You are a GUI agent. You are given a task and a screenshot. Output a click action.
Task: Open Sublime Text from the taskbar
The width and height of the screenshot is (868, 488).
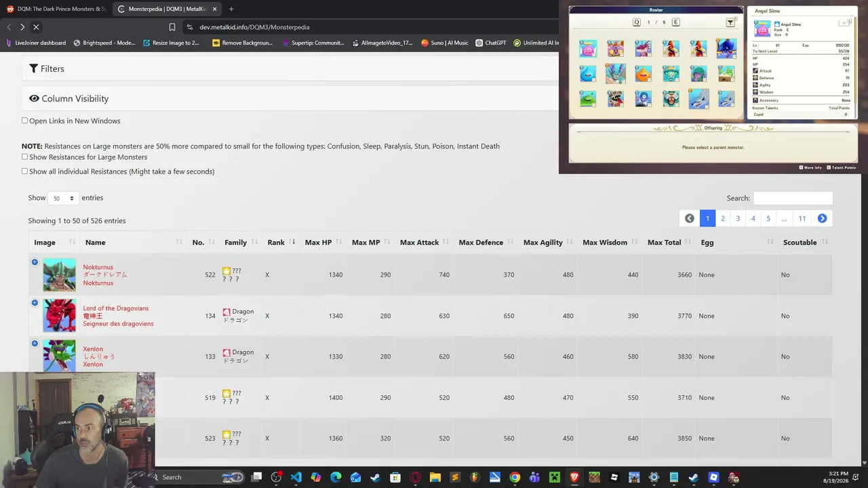(x=455, y=477)
